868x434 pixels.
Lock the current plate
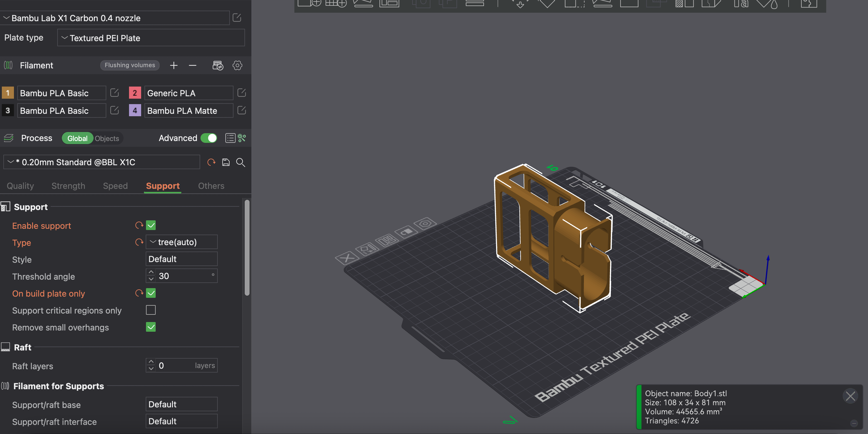click(x=406, y=232)
